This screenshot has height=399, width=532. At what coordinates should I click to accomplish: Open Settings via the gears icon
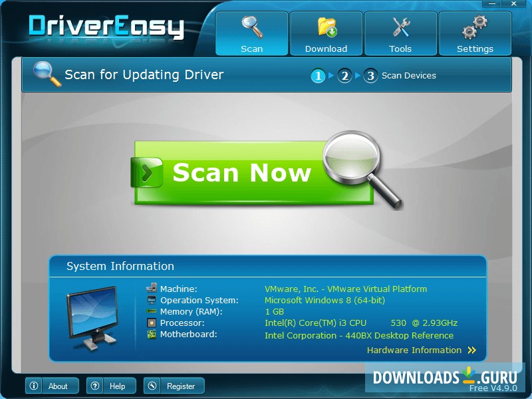point(475,25)
